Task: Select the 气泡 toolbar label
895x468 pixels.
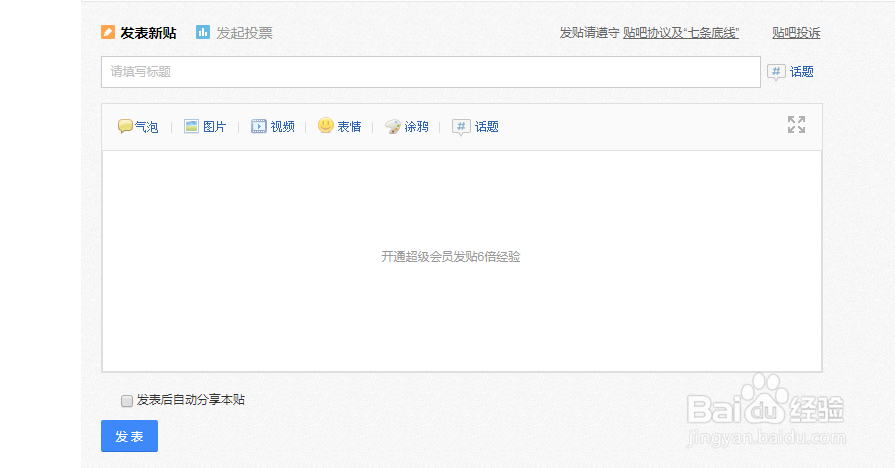Action: click(x=147, y=127)
